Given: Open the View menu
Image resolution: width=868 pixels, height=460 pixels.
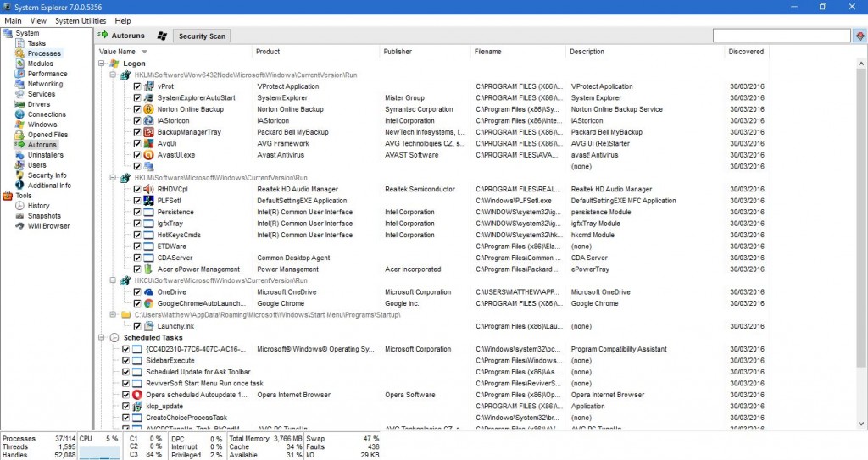Looking at the screenshot, I should (38, 20).
